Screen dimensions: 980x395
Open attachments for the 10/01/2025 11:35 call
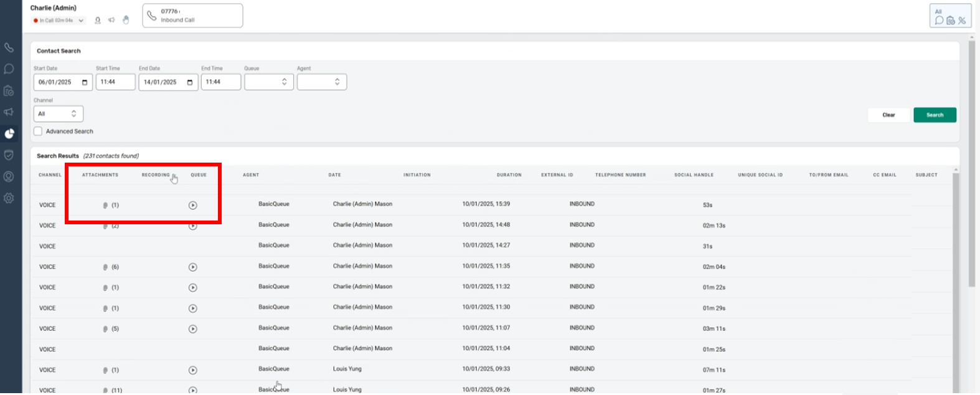point(111,267)
